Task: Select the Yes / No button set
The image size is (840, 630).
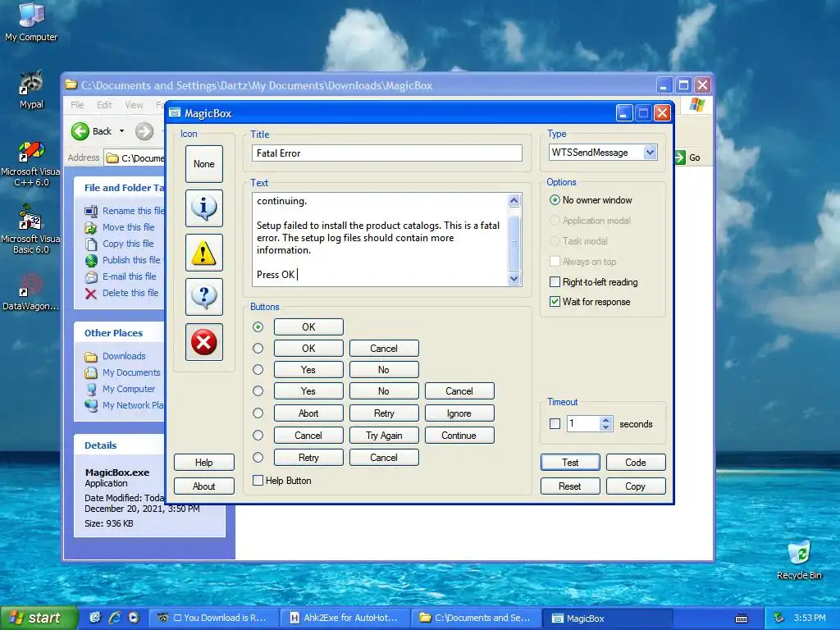Action: point(258,370)
